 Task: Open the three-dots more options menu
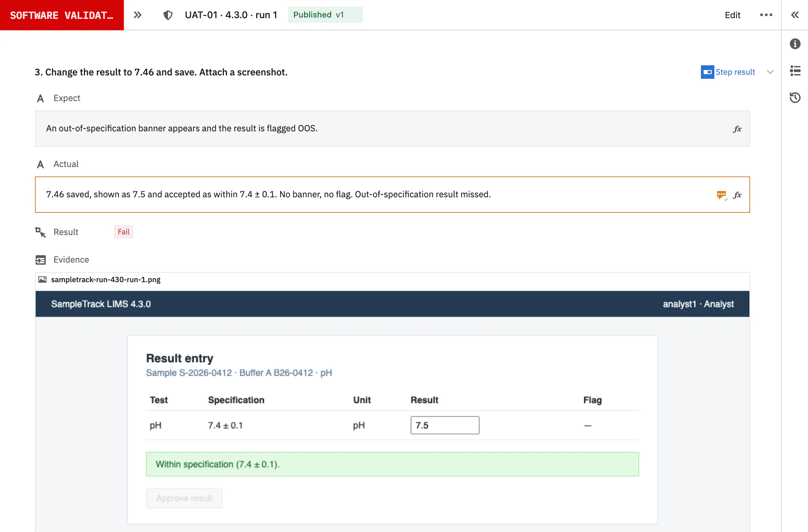coord(766,15)
